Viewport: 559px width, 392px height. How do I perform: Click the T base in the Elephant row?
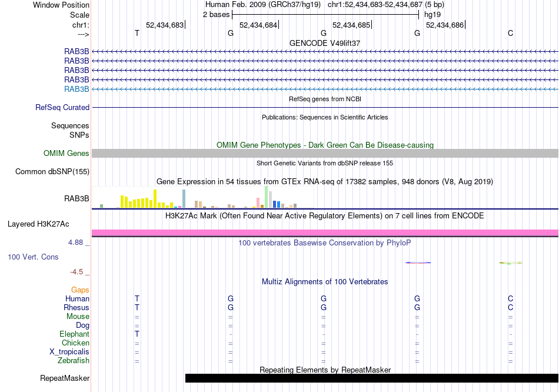(x=137, y=334)
